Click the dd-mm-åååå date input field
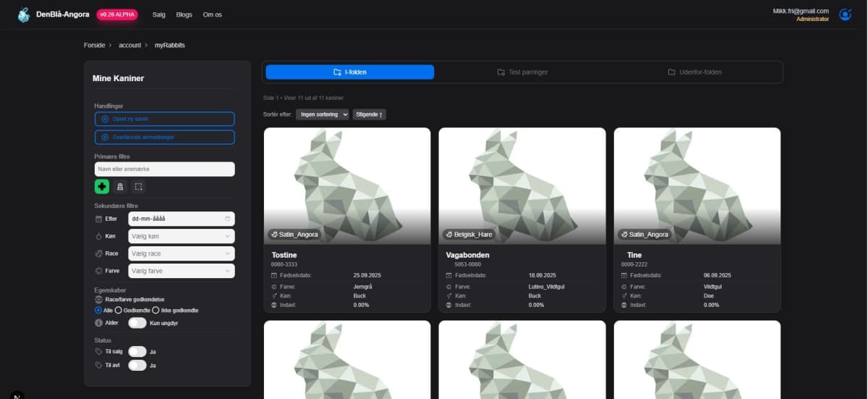 [181, 218]
